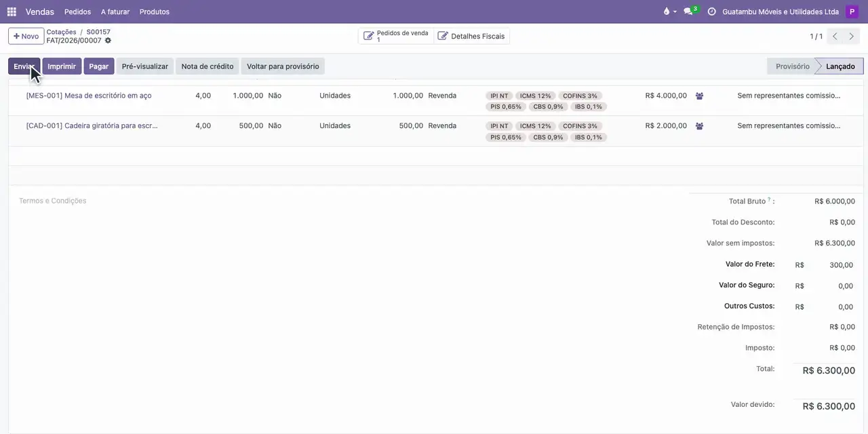Click the Termos e Condições field

pyautogui.click(x=53, y=201)
